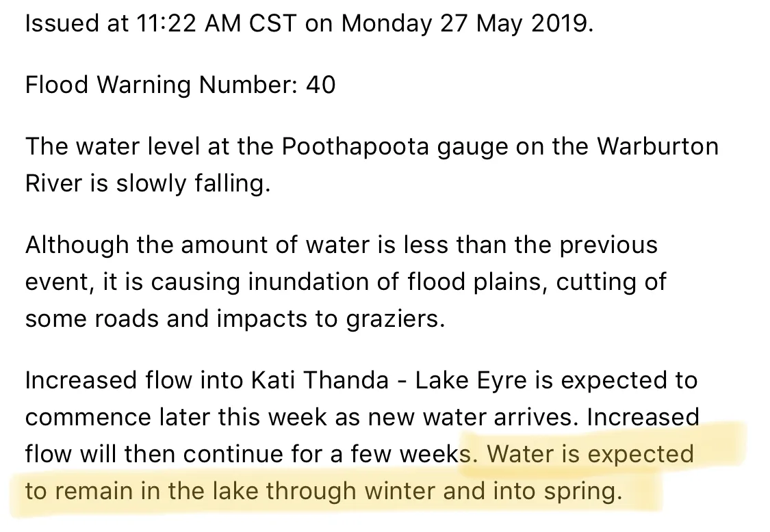
Task: Click the word "Although" starting the third paragraph
Action: tap(77, 245)
